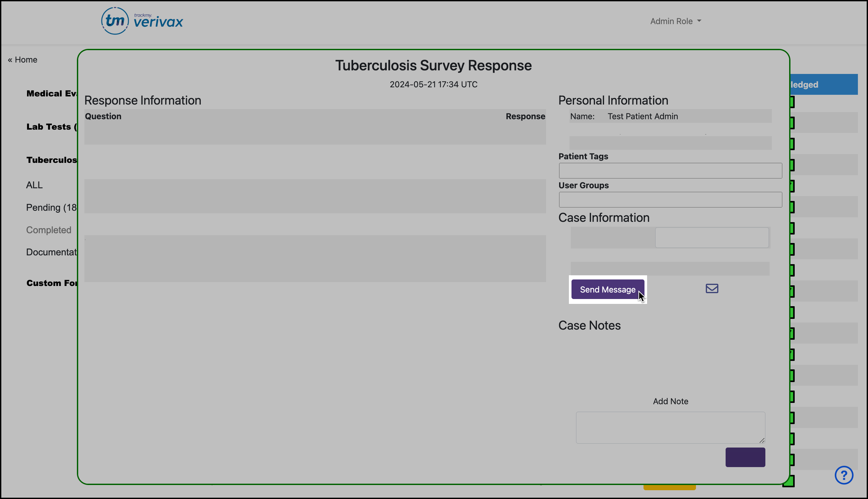Screen dimensions: 868x499
Task: Open the User Groups selector
Action: 670,199
